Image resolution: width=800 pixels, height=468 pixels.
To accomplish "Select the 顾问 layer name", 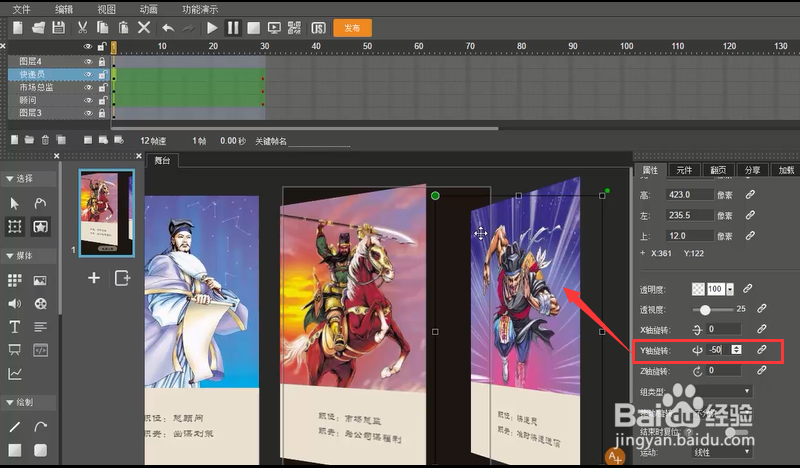I will 28,100.
